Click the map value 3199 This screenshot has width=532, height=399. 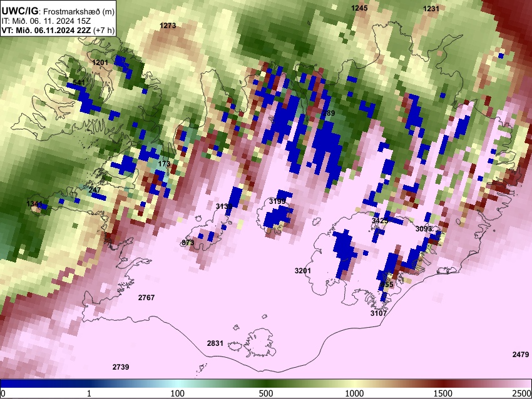[x=277, y=201]
